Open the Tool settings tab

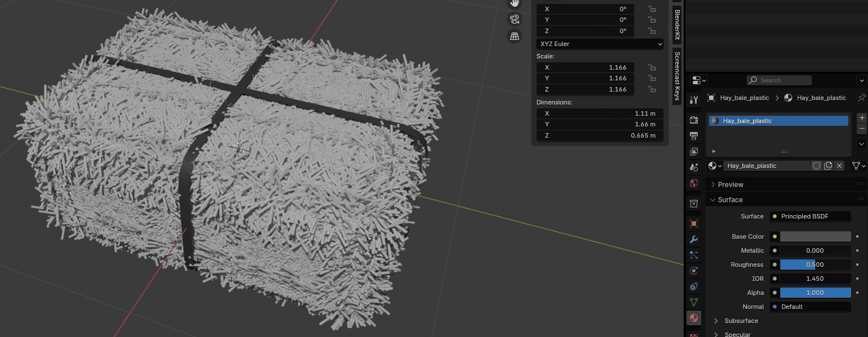tap(694, 100)
